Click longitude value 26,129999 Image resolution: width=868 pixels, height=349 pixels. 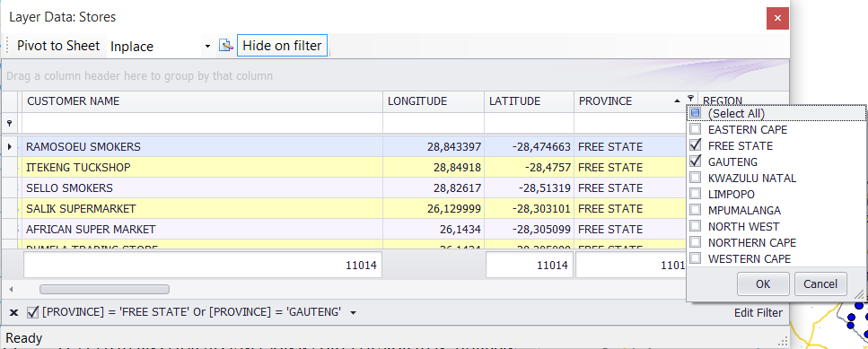click(x=454, y=208)
